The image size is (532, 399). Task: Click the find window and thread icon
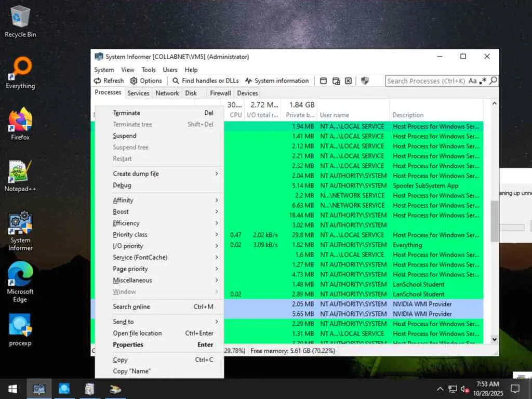[x=336, y=81]
